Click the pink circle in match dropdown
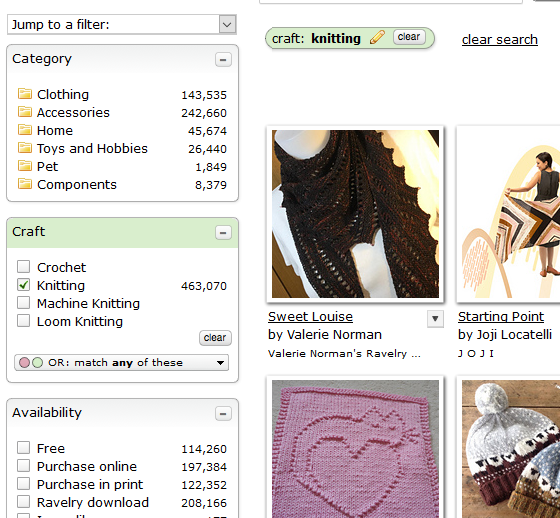Viewport: 560px width, 518px height. 24,363
